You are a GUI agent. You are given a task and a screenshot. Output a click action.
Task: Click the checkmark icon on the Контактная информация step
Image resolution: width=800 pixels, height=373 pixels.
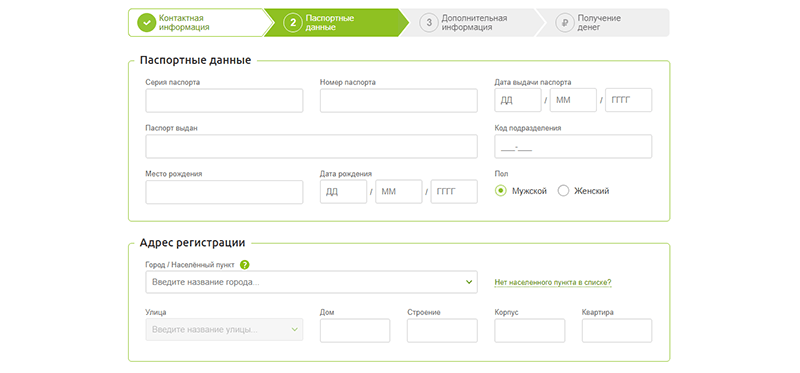[x=146, y=22]
